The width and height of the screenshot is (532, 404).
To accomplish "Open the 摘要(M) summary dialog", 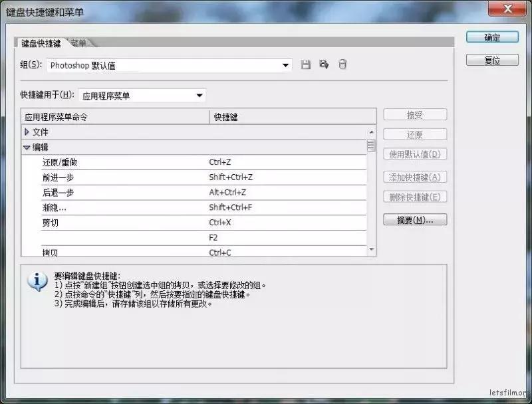I will 415,219.
